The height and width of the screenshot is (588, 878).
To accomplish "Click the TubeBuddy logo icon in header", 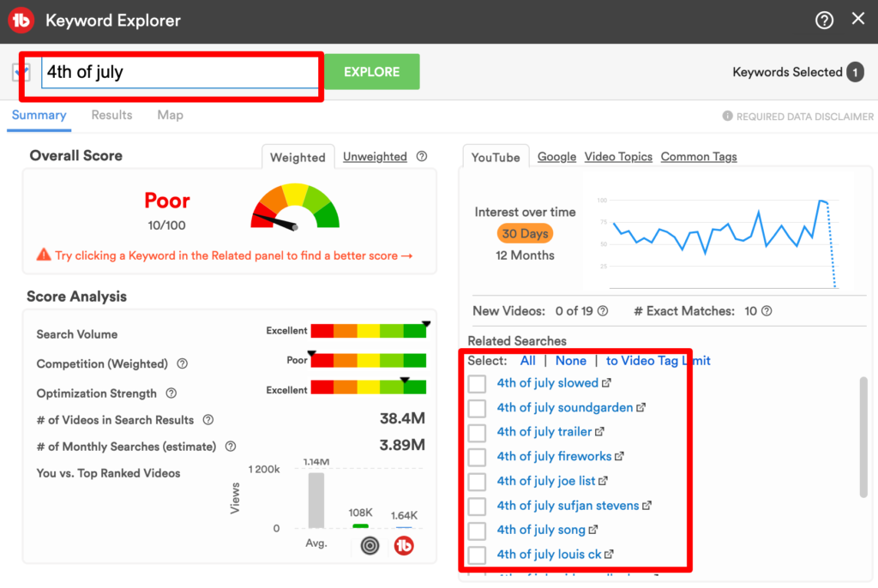I will click(x=21, y=21).
